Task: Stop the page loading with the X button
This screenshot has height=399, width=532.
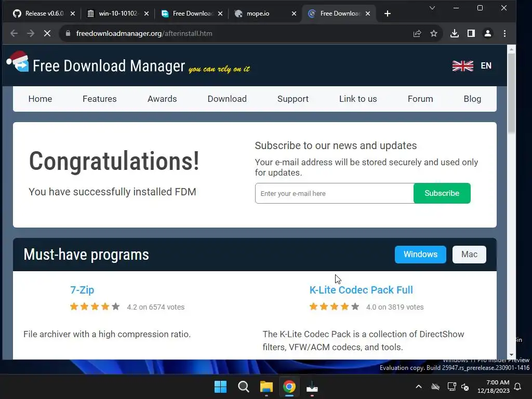Action: click(47, 33)
